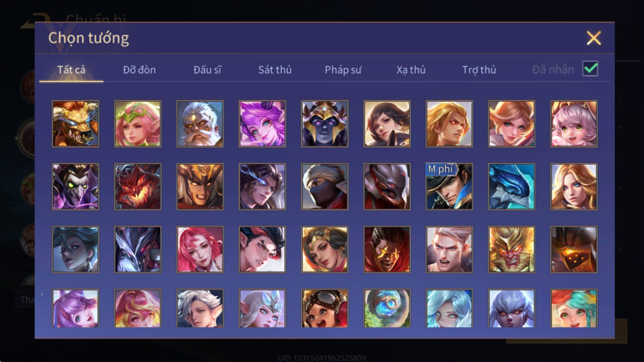
Task: Open the "Sát thủ" hero category tab
Action: 275,70
